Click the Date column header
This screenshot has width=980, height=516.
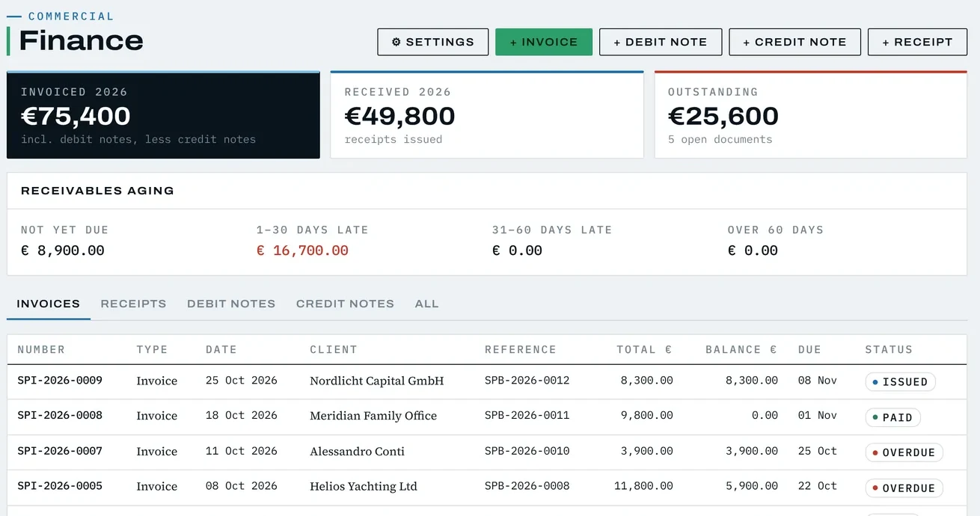tap(221, 349)
